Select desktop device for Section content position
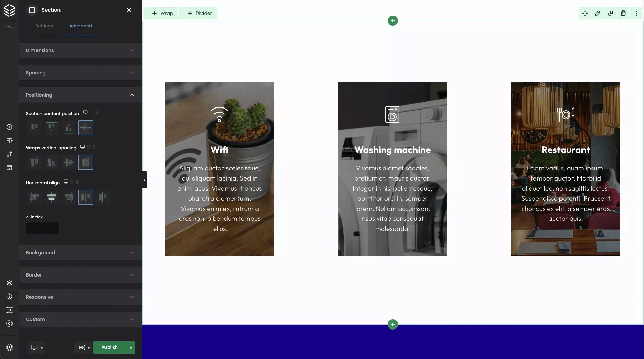This screenshot has height=359, width=644. tap(85, 113)
